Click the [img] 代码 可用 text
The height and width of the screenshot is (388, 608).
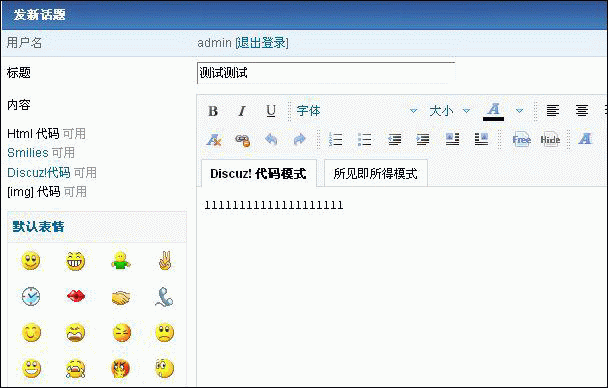click(x=47, y=192)
